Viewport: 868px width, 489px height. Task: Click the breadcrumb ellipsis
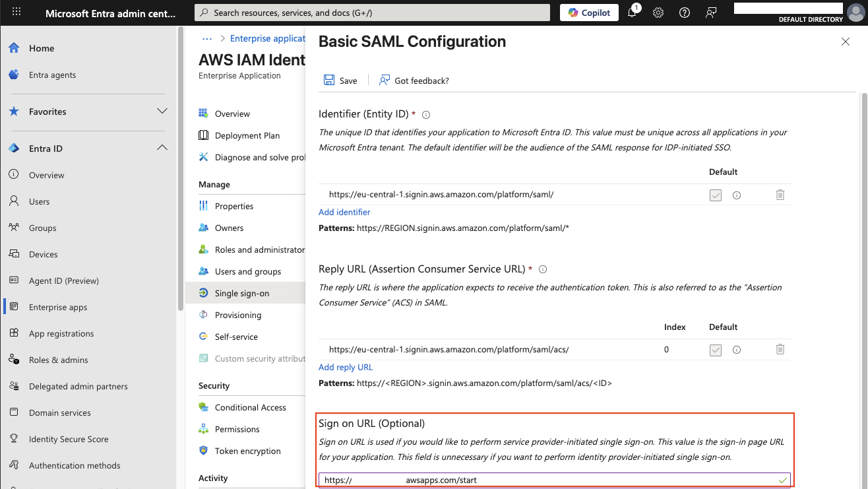point(206,38)
